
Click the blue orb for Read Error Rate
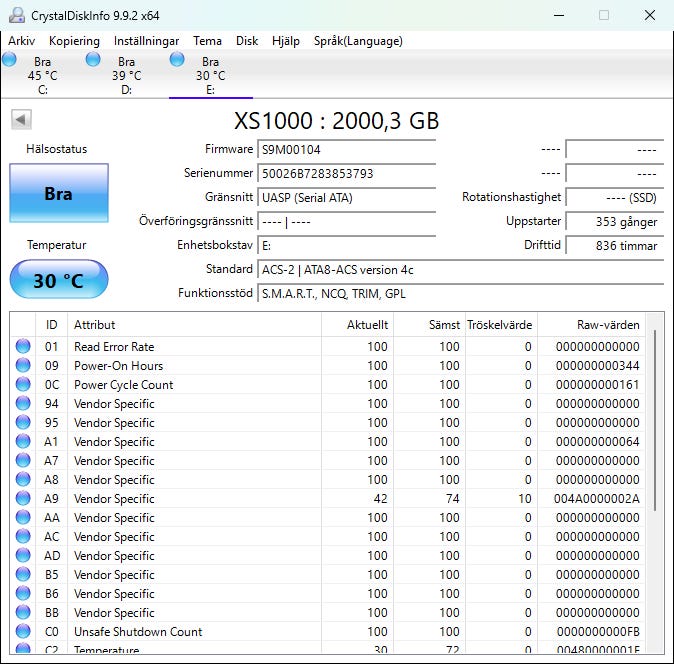click(x=23, y=346)
